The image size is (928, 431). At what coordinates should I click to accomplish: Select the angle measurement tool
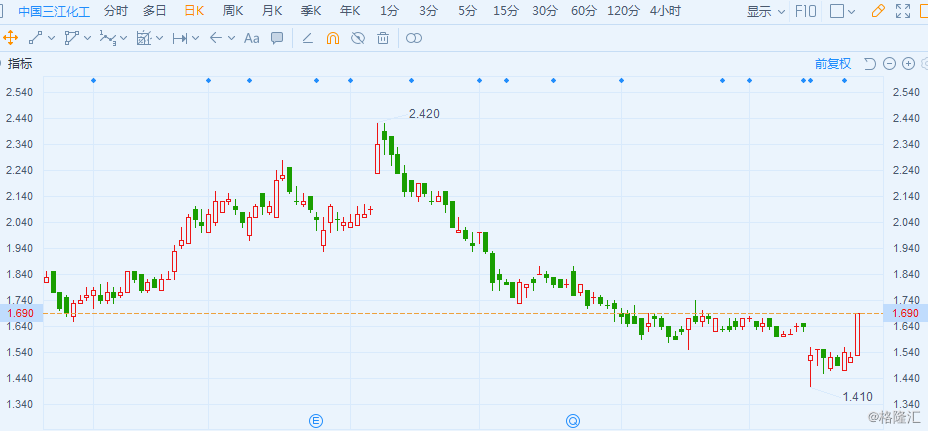coord(307,38)
